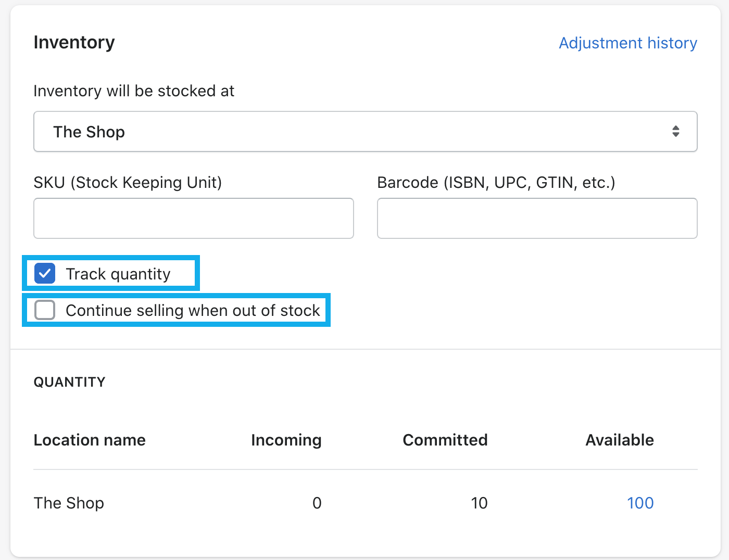Viewport: 729px width, 560px height.
Task: Click the committed value 10
Action: pyautogui.click(x=479, y=503)
